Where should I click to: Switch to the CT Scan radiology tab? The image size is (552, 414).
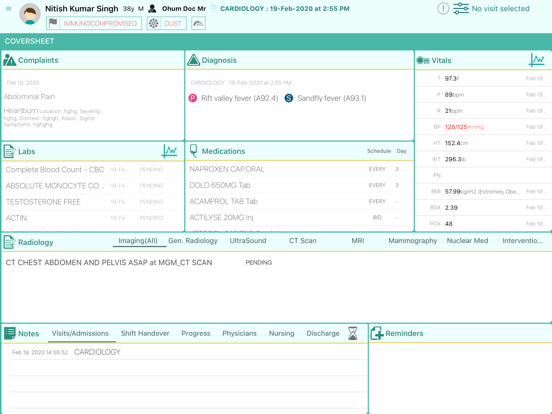pyautogui.click(x=302, y=241)
